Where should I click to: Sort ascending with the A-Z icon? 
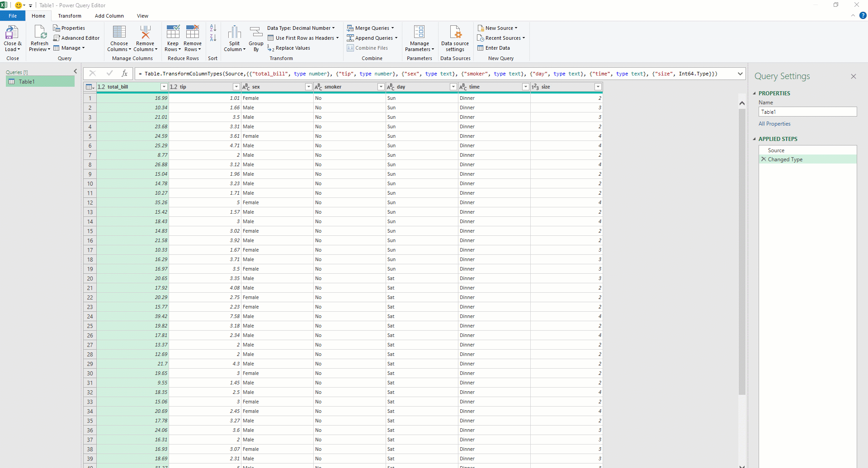(213, 28)
